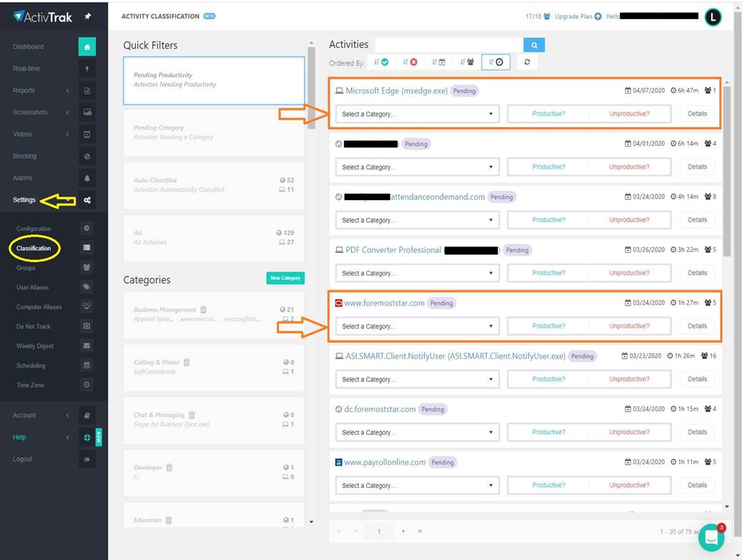
Task: Click the User Aliases tag icon
Action: pos(86,286)
